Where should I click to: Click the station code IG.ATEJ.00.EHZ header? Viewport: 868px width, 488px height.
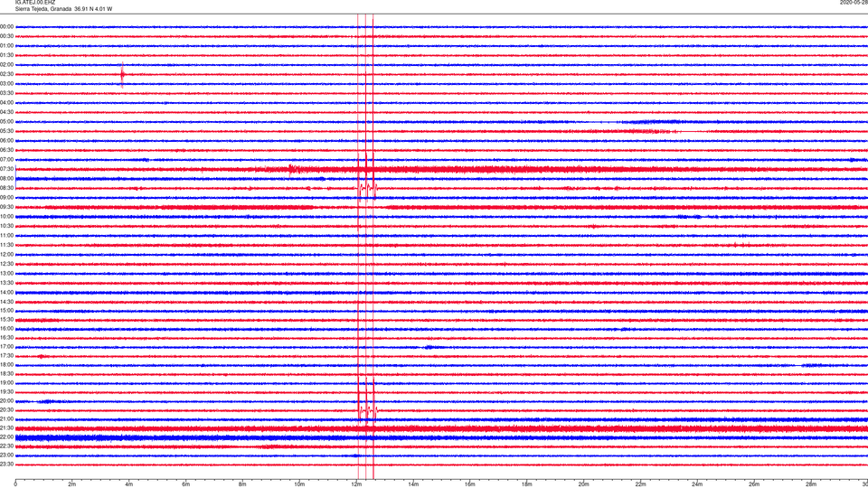35,2
